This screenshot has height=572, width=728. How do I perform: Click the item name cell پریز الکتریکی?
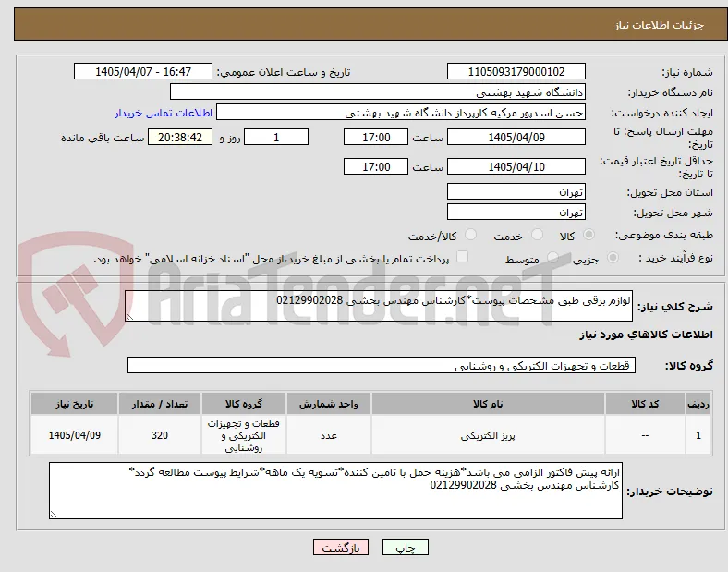pos(488,435)
